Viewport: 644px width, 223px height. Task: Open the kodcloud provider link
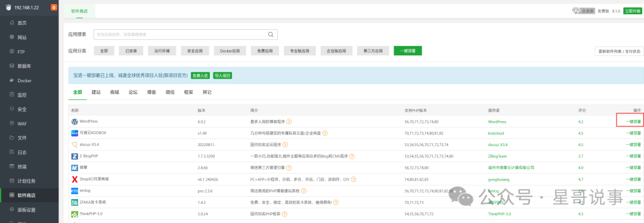(x=496, y=133)
